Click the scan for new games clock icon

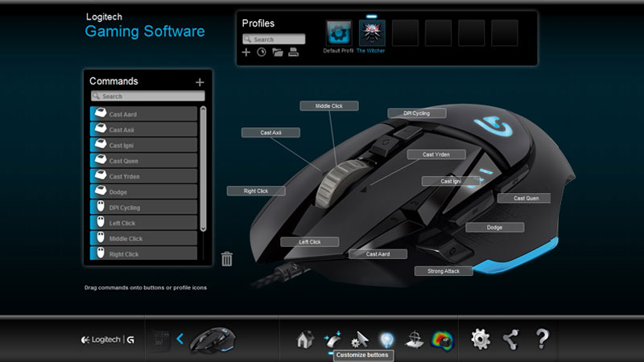[x=262, y=52]
